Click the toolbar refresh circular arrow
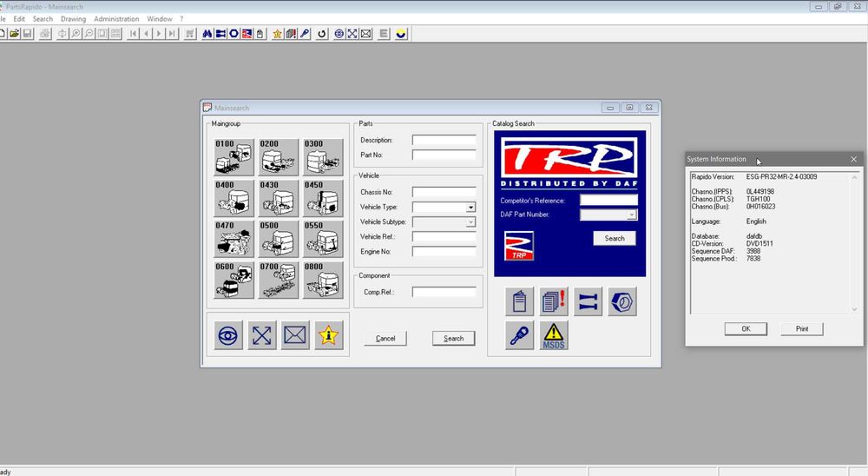 [322, 34]
